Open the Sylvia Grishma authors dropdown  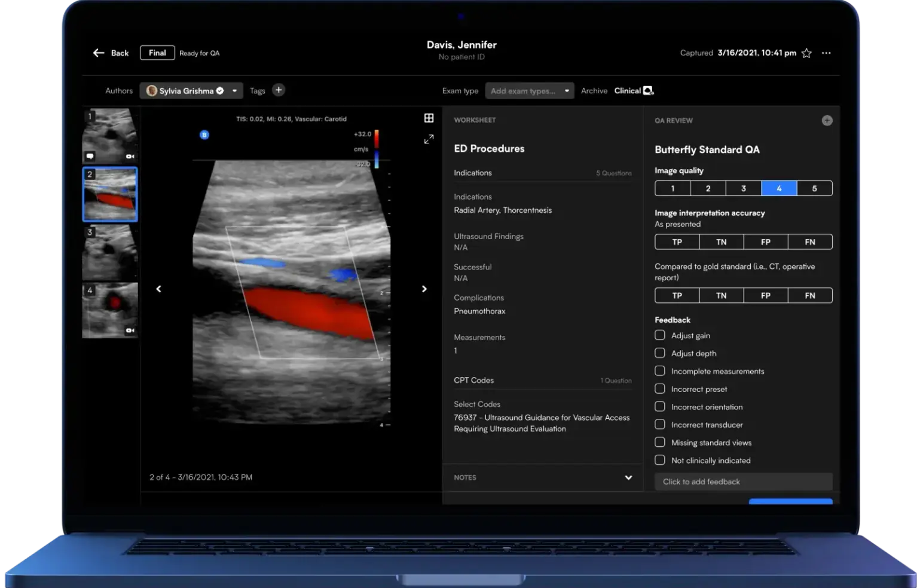[x=191, y=91]
